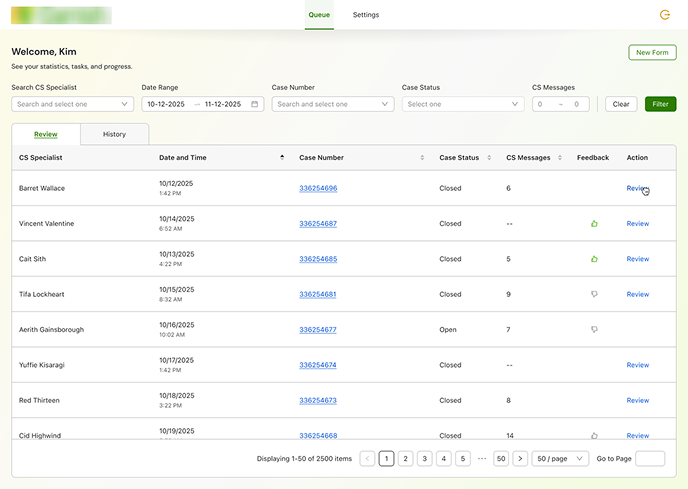Click CS Messages maximum value field
The image size is (688, 489).
point(577,104)
